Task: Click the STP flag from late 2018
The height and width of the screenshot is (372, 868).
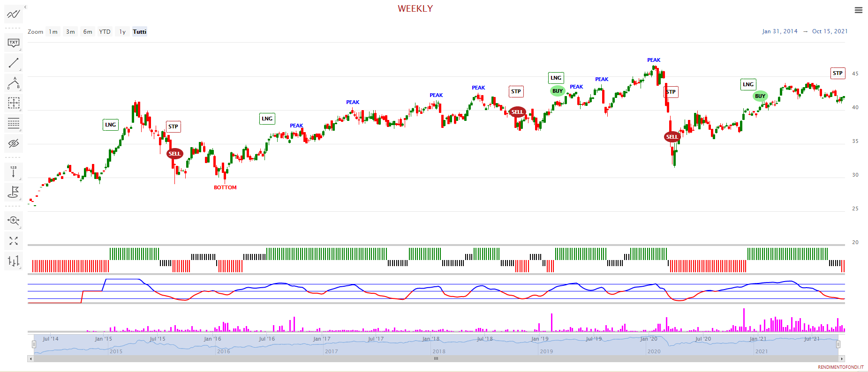Action: click(516, 91)
